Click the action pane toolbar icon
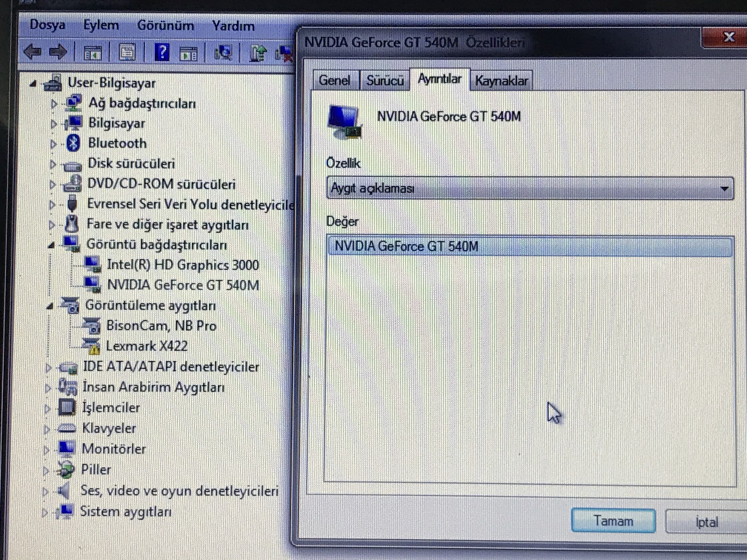747x560 pixels. (188, 53)
